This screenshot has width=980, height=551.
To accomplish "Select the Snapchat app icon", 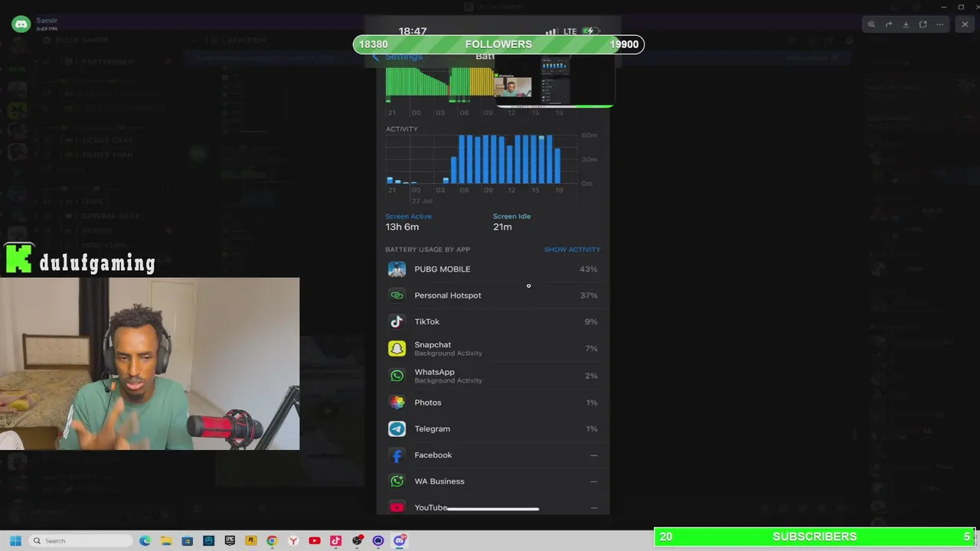I will (397, 348).
